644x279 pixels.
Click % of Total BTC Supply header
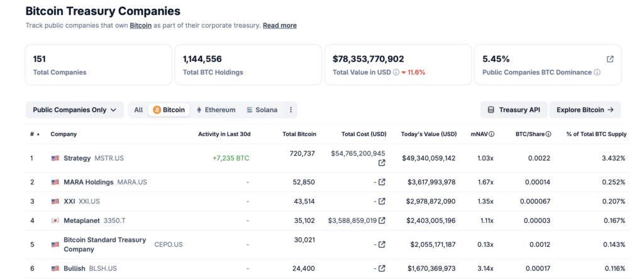[x=596, y=134]
